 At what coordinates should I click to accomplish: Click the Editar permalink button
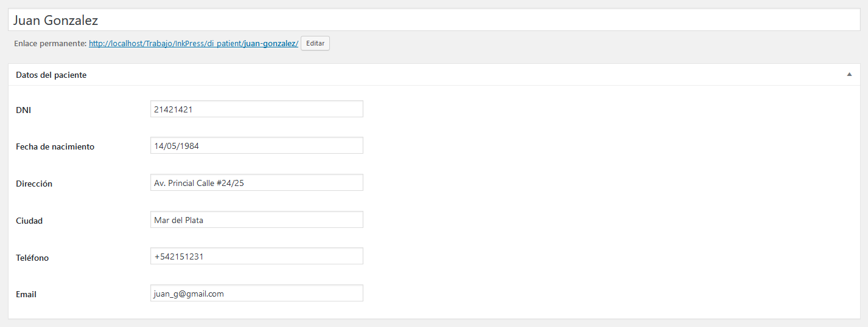[x=315, y=43]
